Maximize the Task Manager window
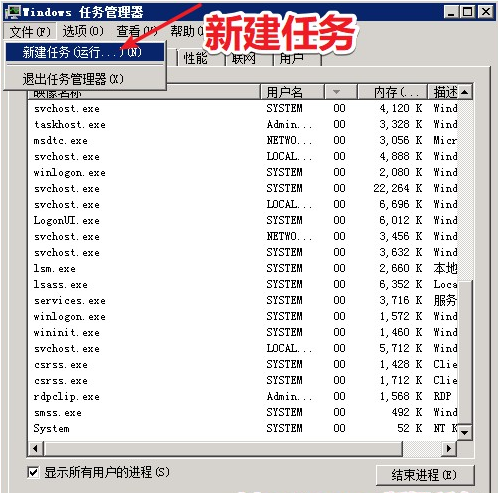Screen dimensions: 498x493 (x=467, y=12)
